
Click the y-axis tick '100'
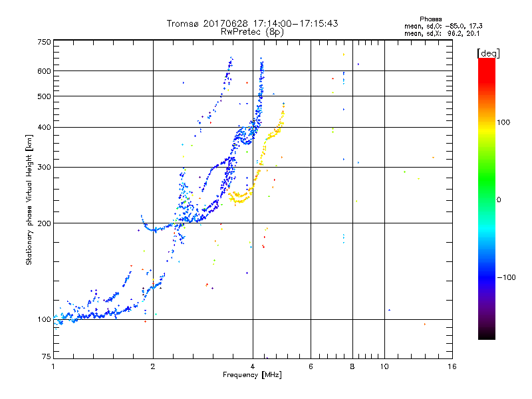(x=44, y=319)
